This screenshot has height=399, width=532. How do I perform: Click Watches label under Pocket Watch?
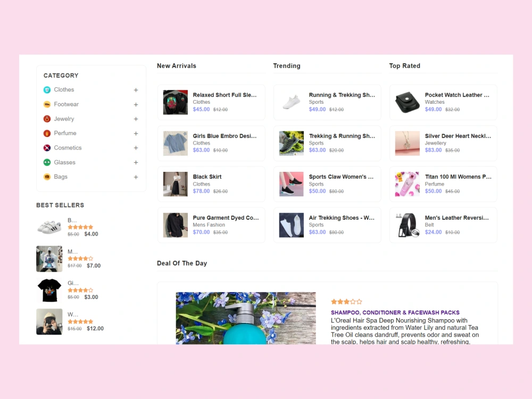[435, 102]
